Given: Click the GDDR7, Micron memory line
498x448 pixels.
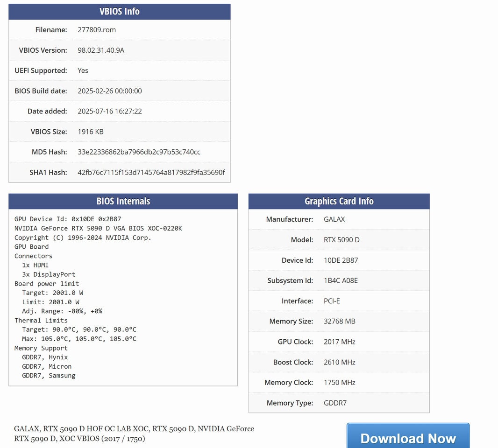Looking at the screenshot, I should point(47,366).
